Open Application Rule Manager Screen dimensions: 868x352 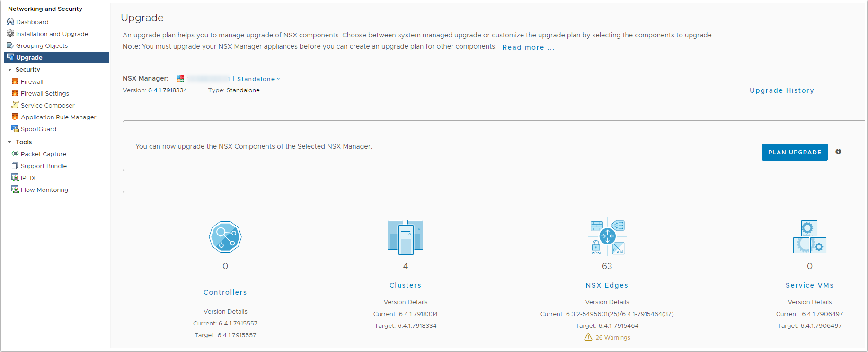point(59,117)
